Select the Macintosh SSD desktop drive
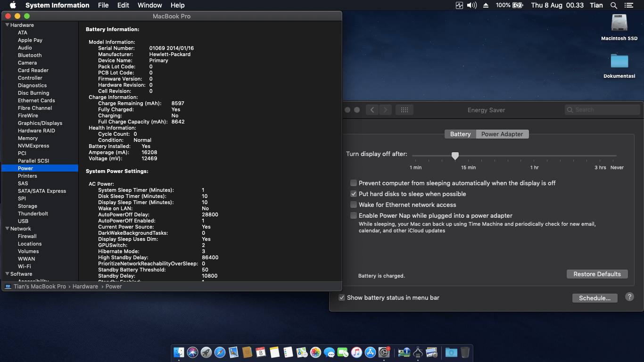 [x=619, y=27]
